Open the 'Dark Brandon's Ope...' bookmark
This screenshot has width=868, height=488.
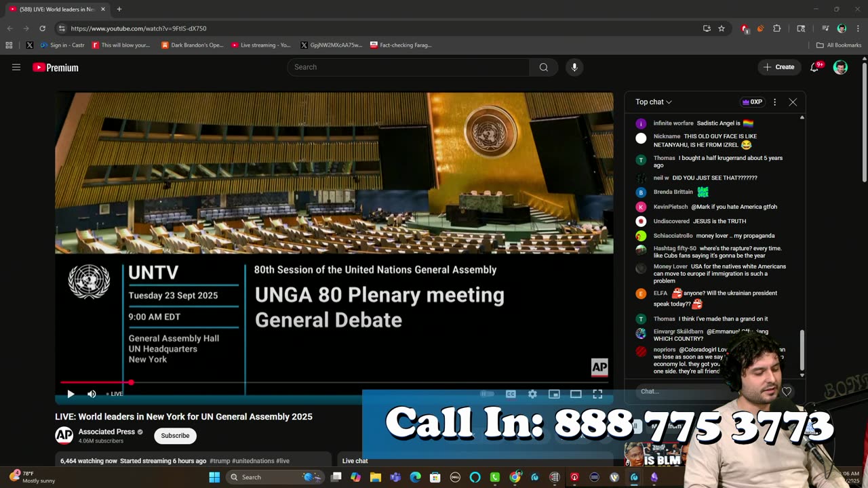tap(192, 45)
